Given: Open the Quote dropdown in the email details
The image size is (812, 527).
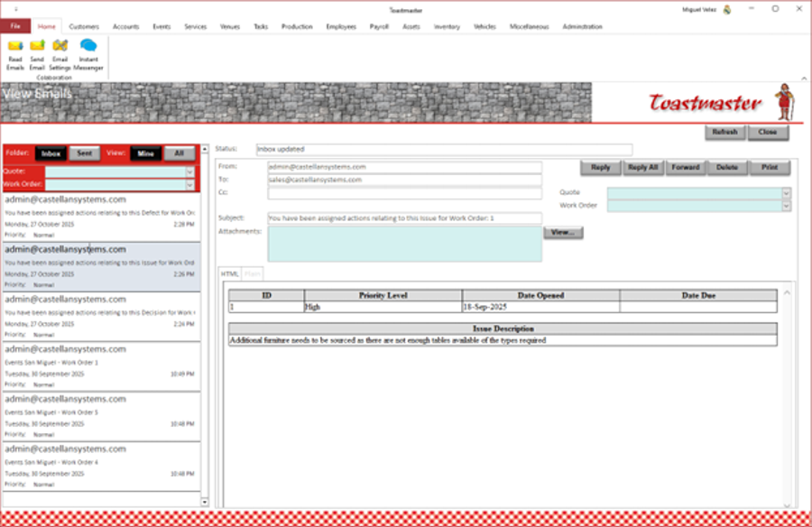Looking at the screenshot, I should [x=786, y=193].
